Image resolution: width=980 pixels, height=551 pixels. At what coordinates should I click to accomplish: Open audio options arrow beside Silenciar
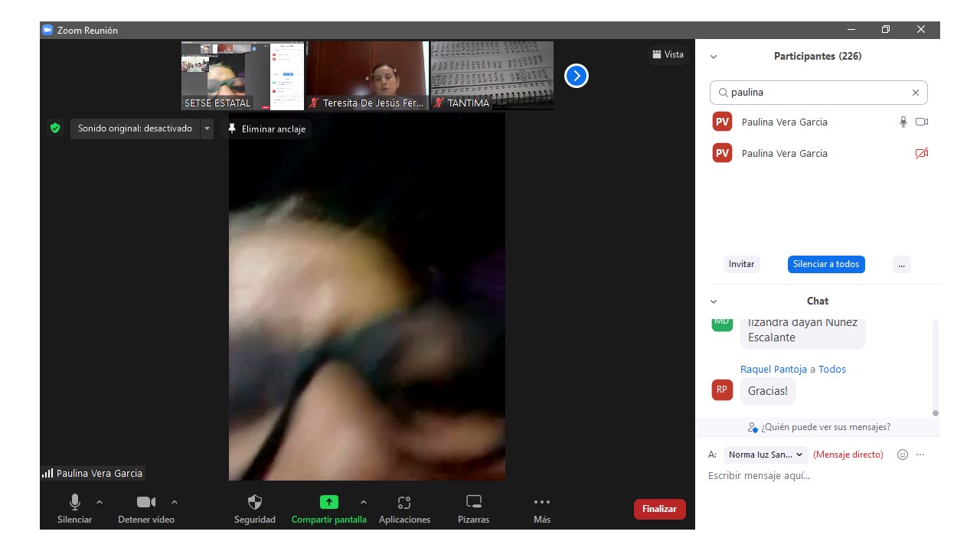point(100,502)
